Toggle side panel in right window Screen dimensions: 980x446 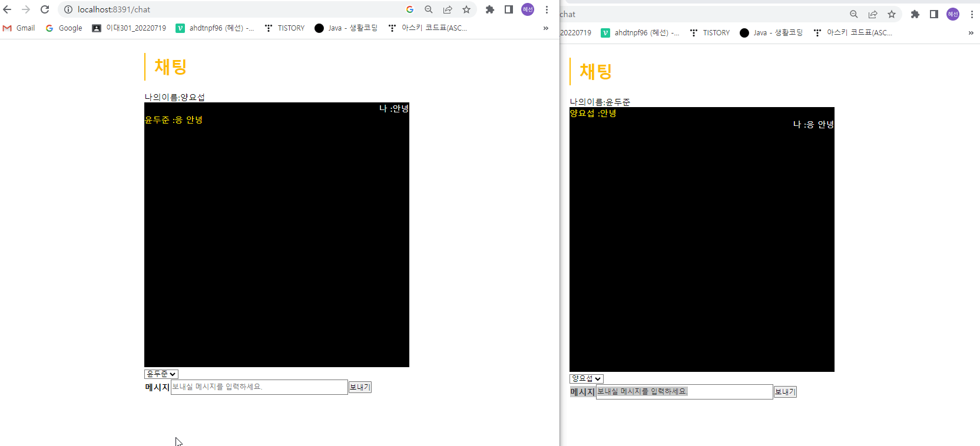coord(934,14)
